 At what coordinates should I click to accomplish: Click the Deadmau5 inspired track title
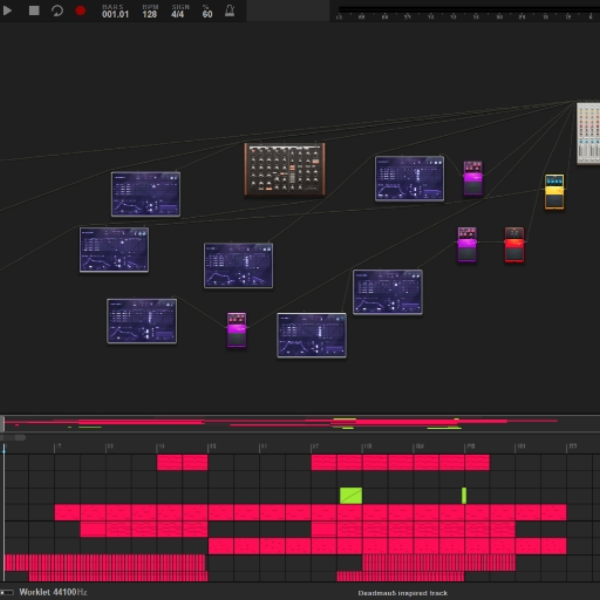(403, 593)
